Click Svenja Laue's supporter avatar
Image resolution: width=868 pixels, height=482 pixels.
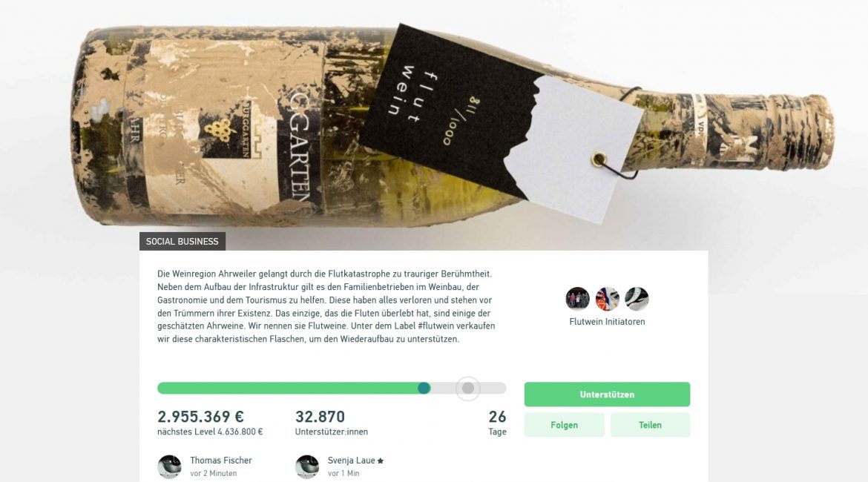coord(307,466)
